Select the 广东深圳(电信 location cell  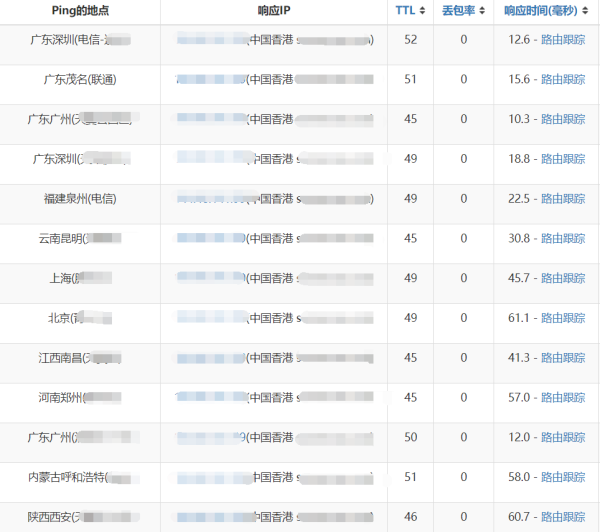click(80, 45)
